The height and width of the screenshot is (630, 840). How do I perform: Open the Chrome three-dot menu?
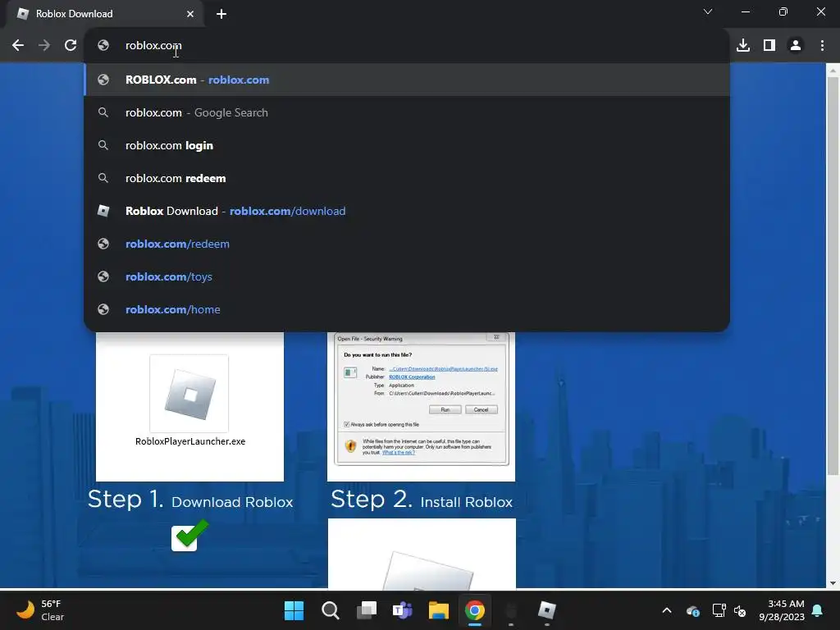tap(822, 46)
